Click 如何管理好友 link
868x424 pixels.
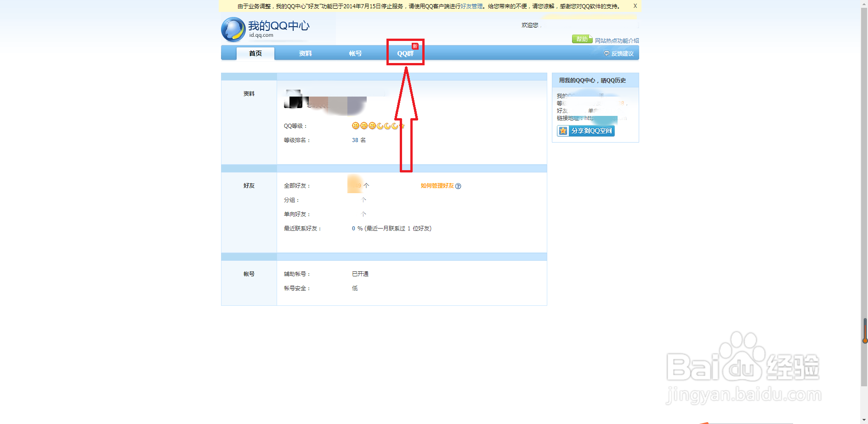(x=437, y=186)
